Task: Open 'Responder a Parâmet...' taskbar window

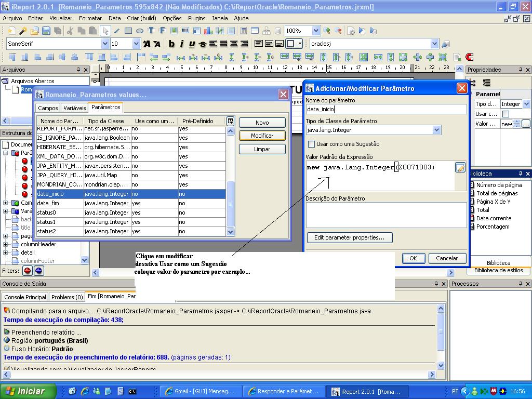Action: coord(284,392)
